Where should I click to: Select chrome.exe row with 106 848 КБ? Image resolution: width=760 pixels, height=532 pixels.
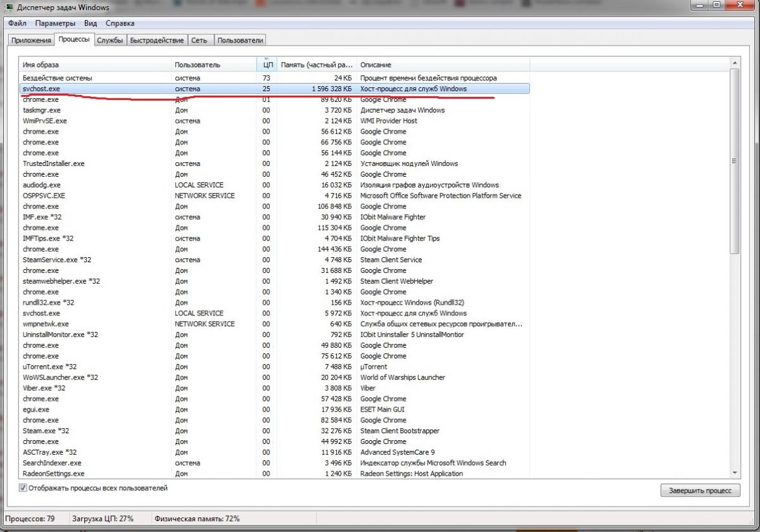tap(275, 206)
